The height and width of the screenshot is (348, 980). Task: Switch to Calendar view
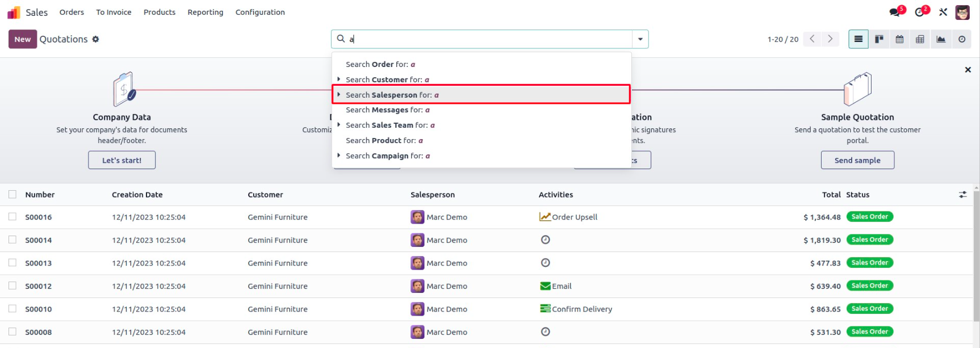tap(899, 39)
